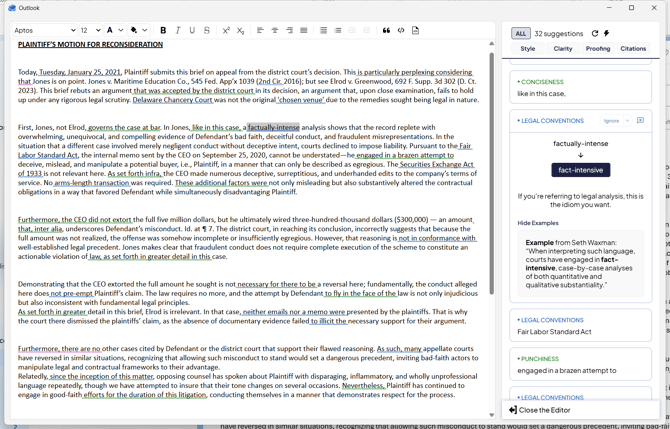670x429 pixels.
Task: Decrease the paragraph indent
Action: point(352,30)
